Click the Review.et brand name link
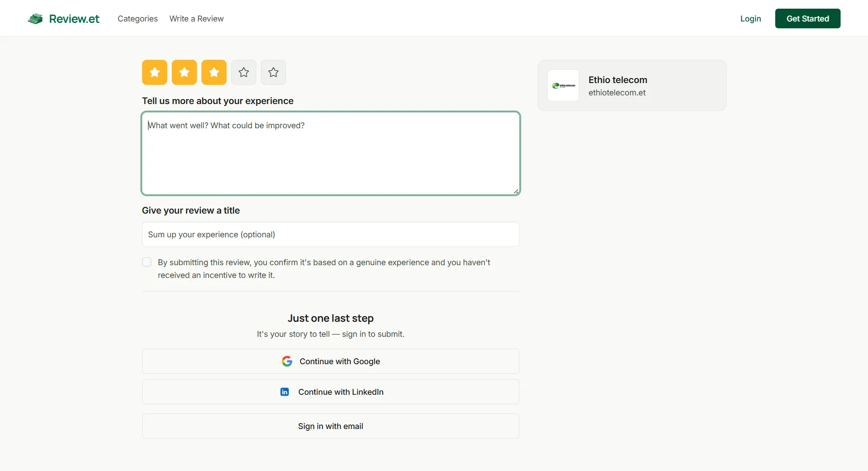Screen dimensions: 868x471 pyautogui.click(x=74, y=19)
